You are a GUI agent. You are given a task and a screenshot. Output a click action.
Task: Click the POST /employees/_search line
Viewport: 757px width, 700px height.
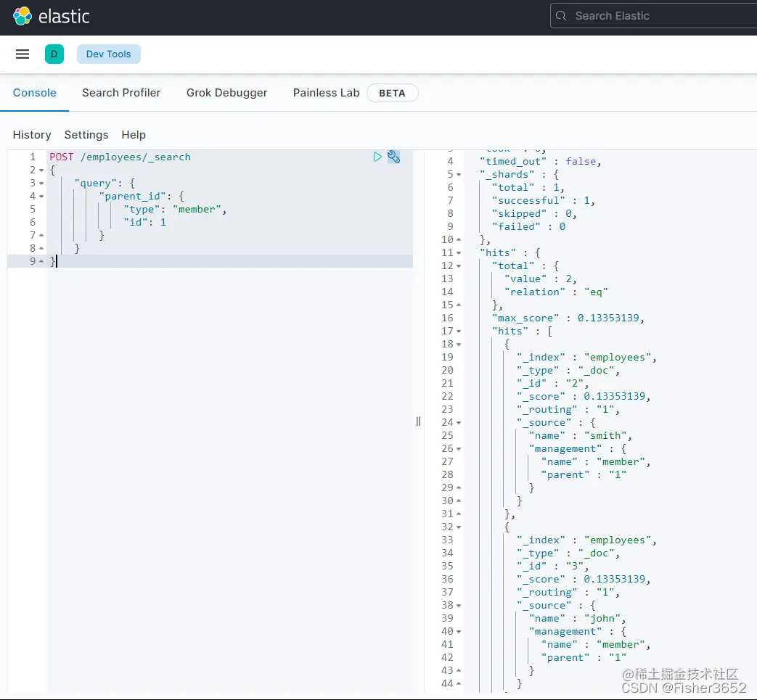[x=120, y=157]
